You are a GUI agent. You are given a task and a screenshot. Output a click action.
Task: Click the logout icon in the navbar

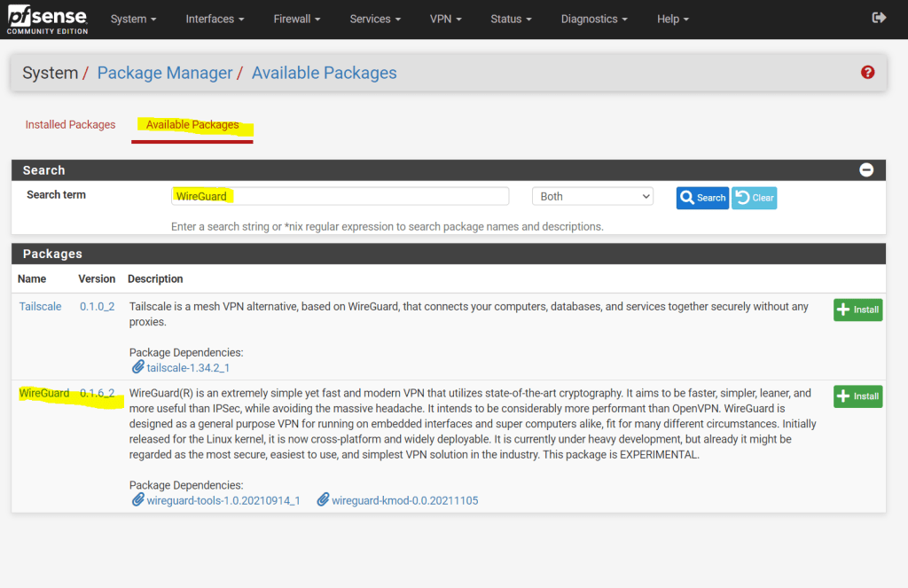(879, 18)
